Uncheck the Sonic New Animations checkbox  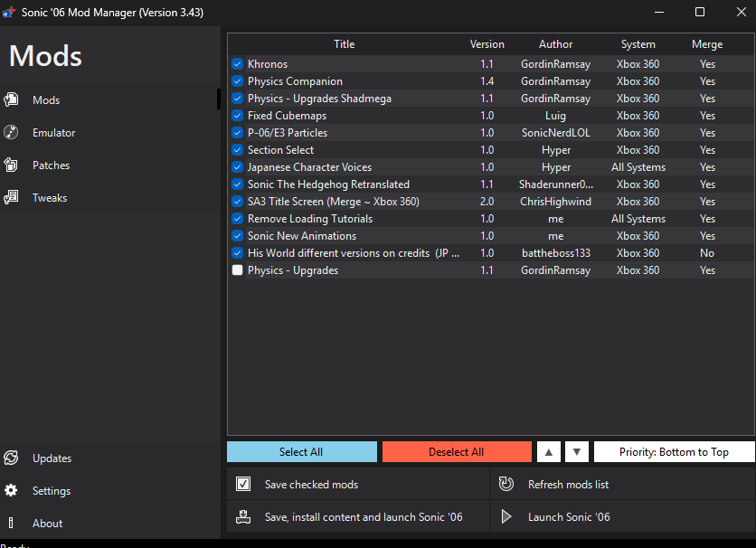point(237,236)
